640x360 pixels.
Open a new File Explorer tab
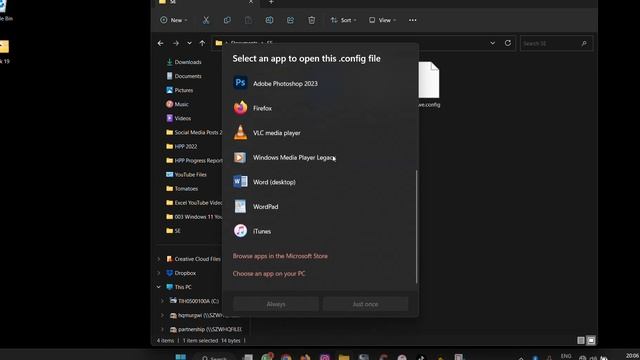pos(271,2)
